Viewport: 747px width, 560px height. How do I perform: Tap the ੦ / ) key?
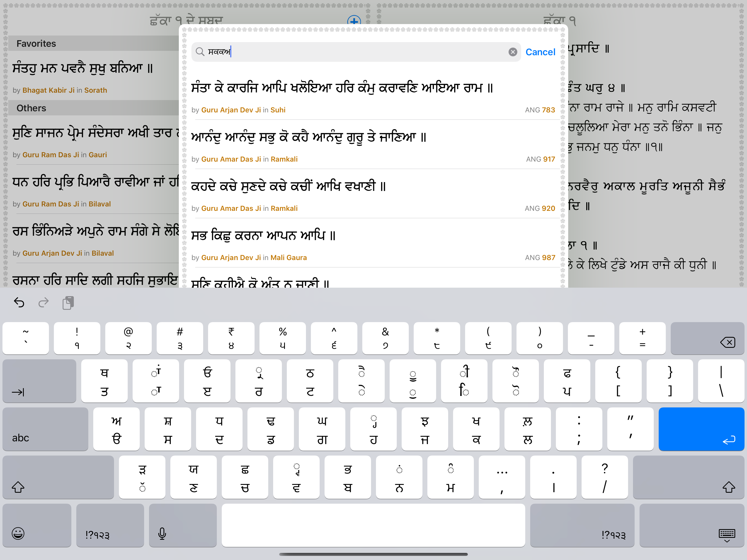pos(540,338)
